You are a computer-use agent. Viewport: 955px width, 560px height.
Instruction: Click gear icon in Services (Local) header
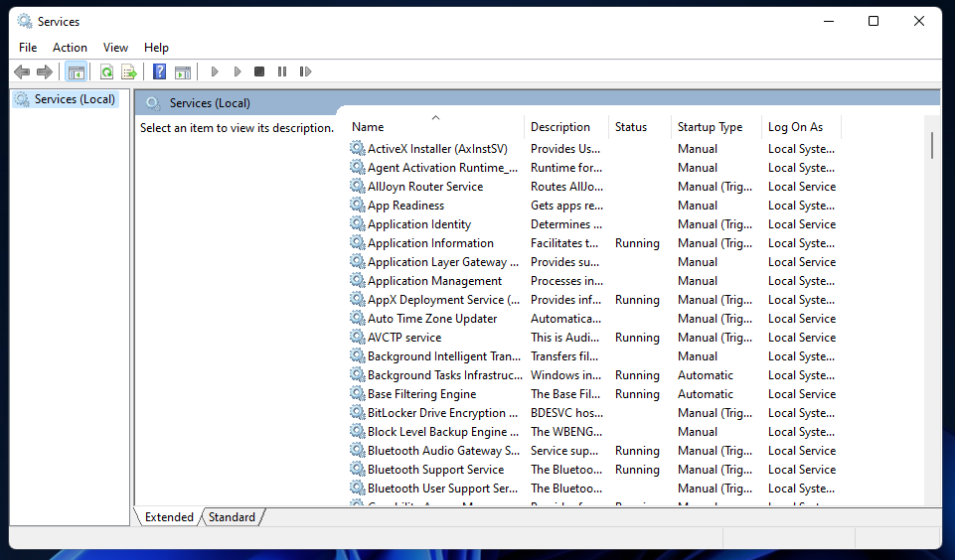(x=153, y=103)
